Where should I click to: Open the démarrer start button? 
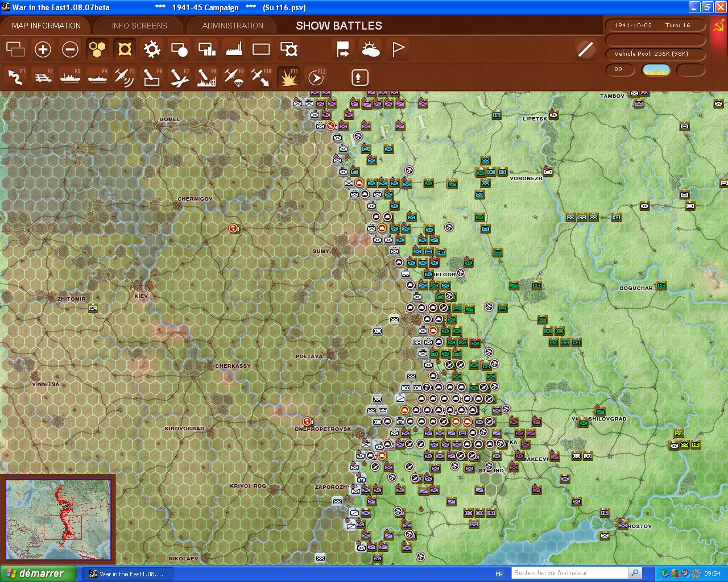tap(38, 573)
